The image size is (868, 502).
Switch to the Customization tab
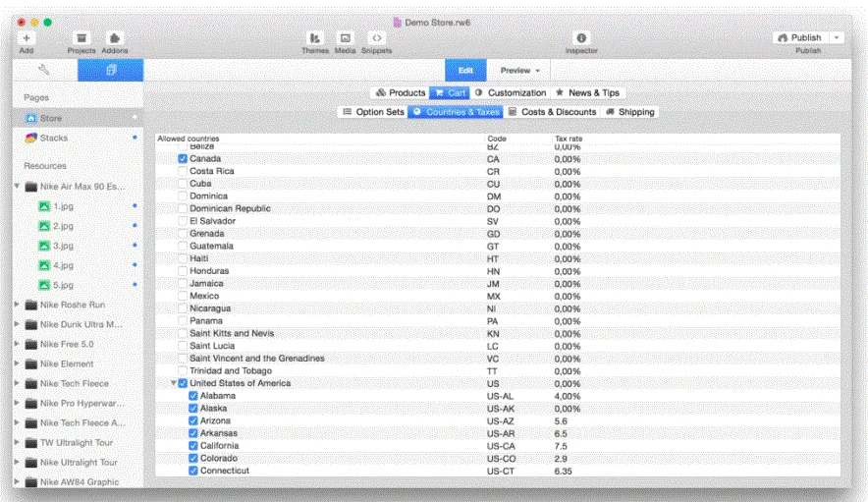[511, 93]
